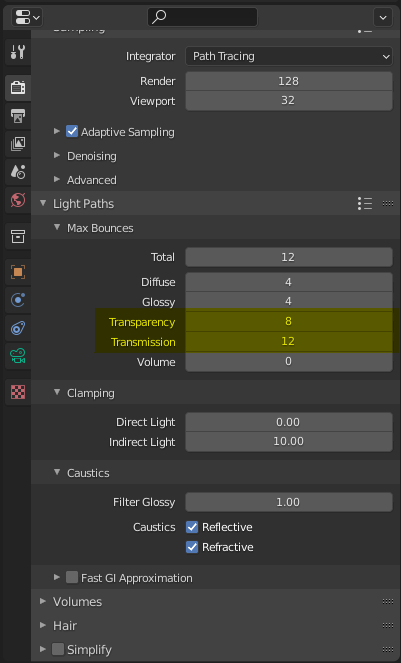This screenshot has width=401, height=663.
Task: Open the Scene properties tab
Action: point(18,172)
